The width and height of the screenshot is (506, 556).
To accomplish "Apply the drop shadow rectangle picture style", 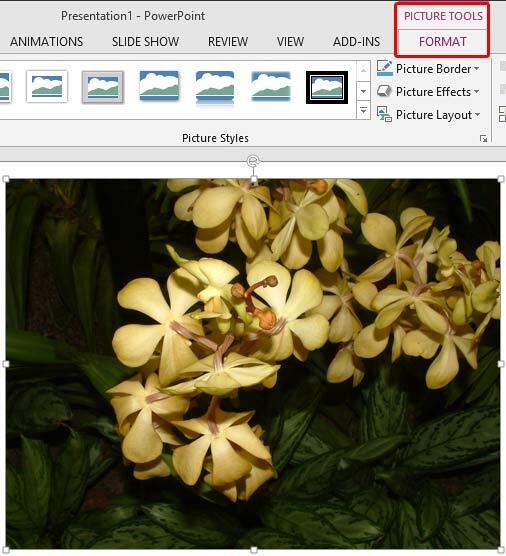I will click(x=159, y=85).
